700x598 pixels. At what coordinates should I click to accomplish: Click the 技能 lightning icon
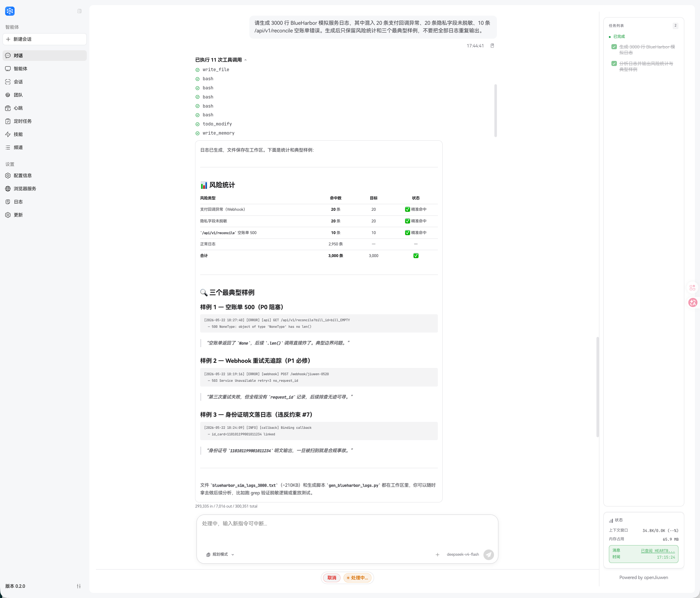coord(8,134)
